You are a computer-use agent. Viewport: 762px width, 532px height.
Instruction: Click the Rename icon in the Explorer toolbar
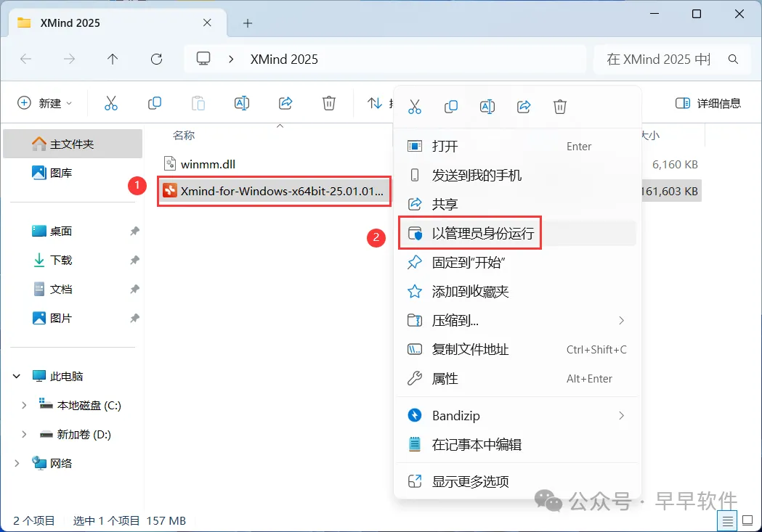[241, 103]
